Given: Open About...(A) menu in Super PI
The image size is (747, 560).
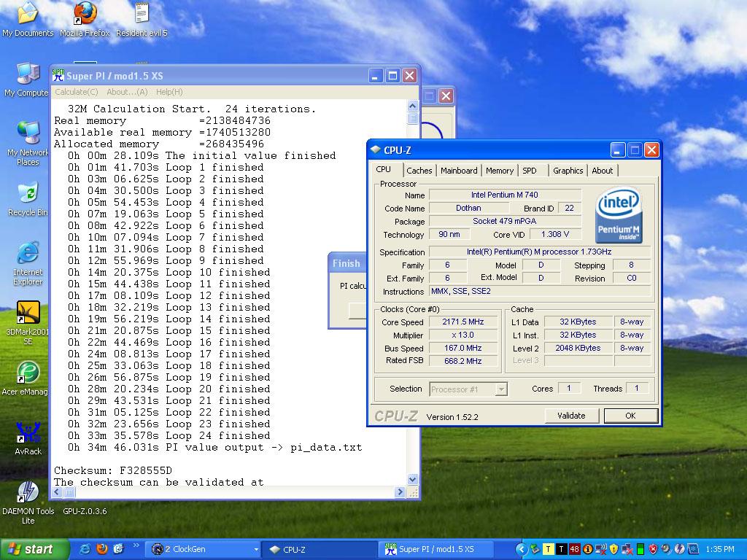Looking at the screenshot, I should pos(127,92).
